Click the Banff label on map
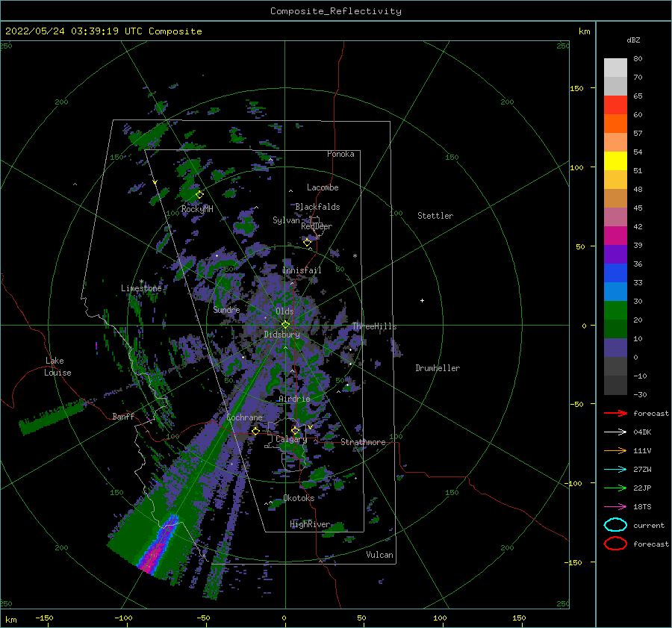The height and width of the screenshot is (628, 672). click(123, 416)
